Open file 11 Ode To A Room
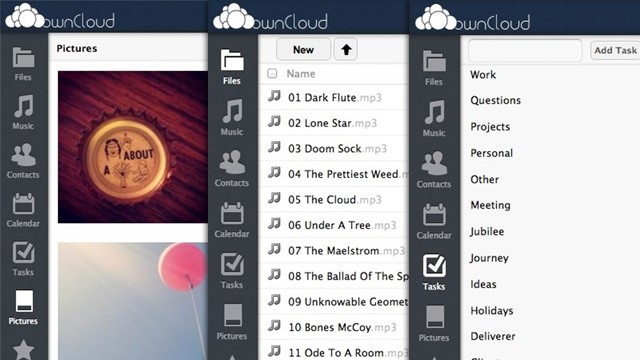 348,353
